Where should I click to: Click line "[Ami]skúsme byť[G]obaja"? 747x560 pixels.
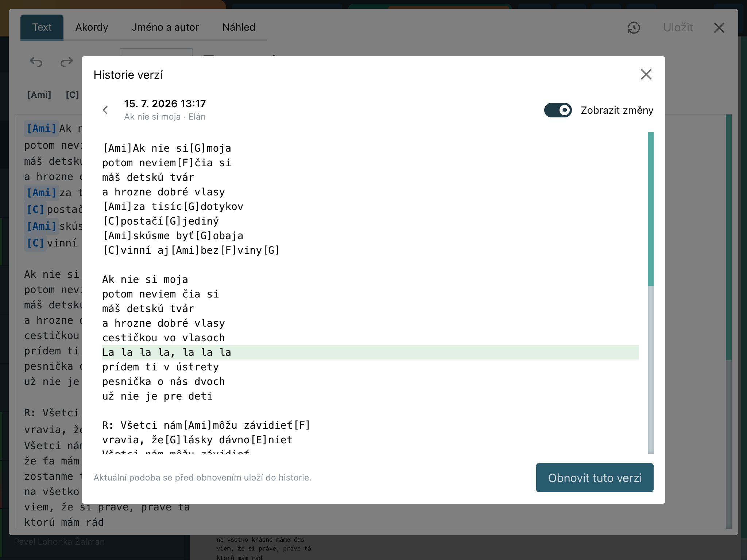pyautogui.click(x=173, y=236)
